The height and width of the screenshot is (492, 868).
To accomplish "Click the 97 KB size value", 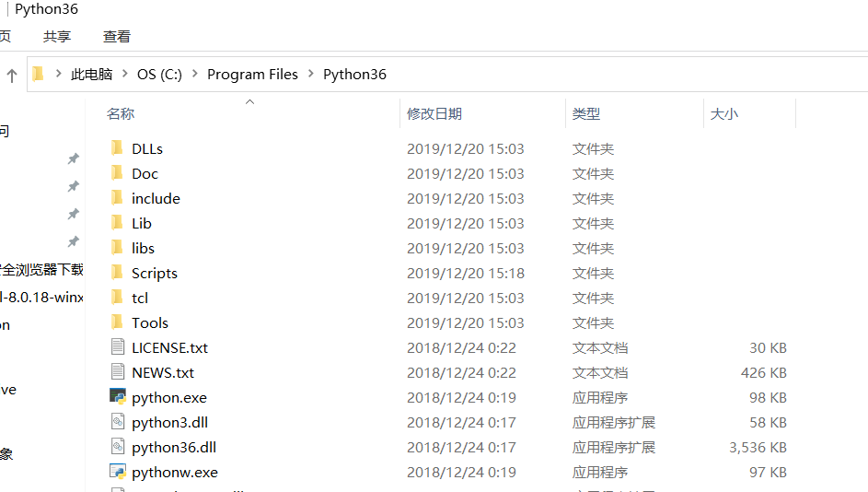I will pos(768,473).
